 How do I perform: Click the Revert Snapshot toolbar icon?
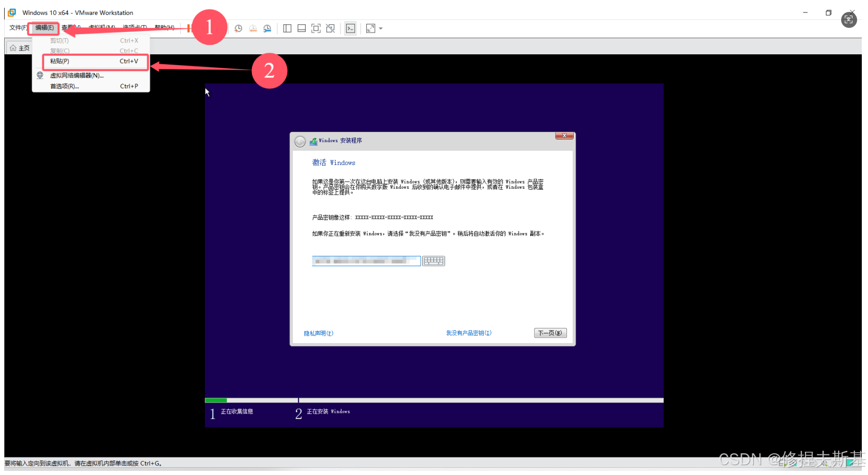[253, 28]
